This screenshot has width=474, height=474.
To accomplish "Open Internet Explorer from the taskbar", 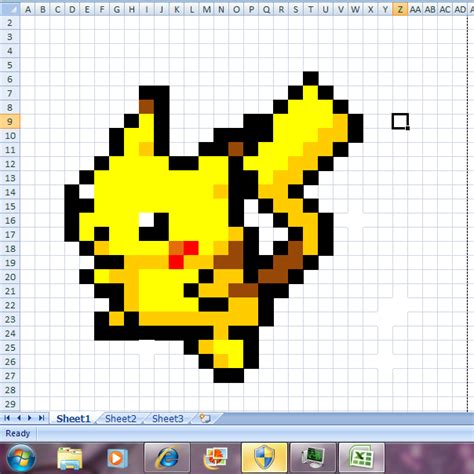I will tap(167, 459).
